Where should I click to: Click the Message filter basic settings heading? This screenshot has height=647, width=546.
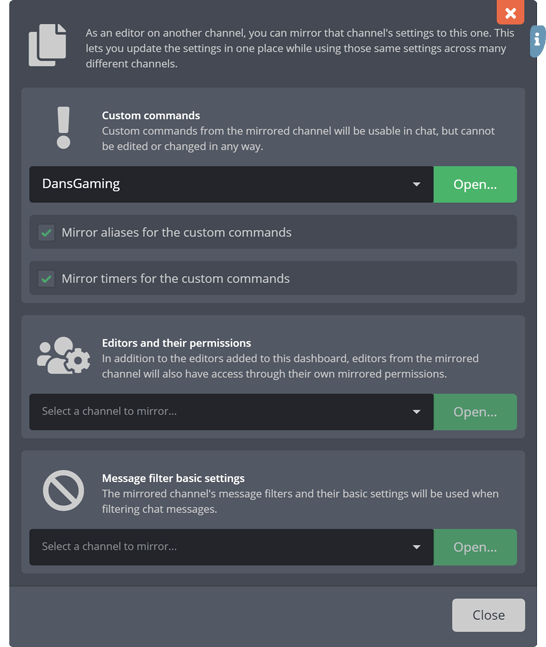pyautogui.click(x=173, y=478)
